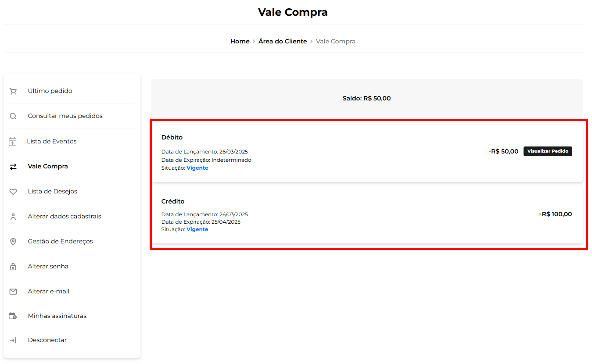Image resolution: width=592 pixels, height=364 pixels.
Task: View the order with Visualizar Pedido button
Action: [x=548, y=151]
